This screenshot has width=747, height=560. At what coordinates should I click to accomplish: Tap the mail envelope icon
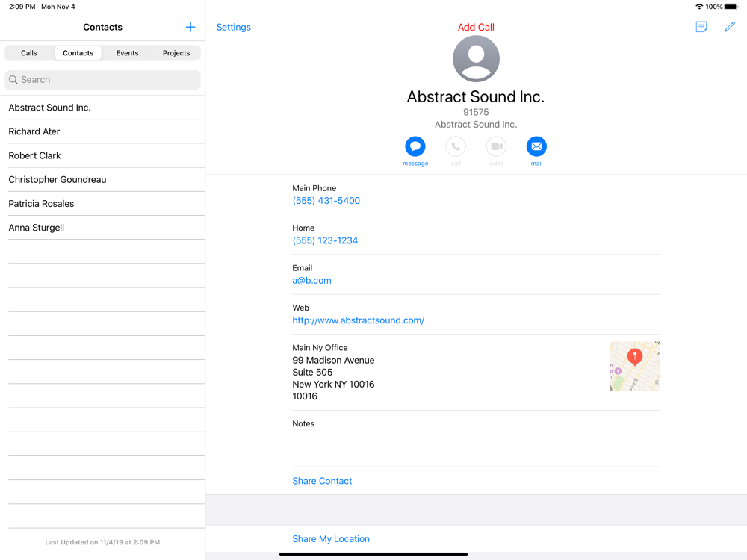coord(536,146)
